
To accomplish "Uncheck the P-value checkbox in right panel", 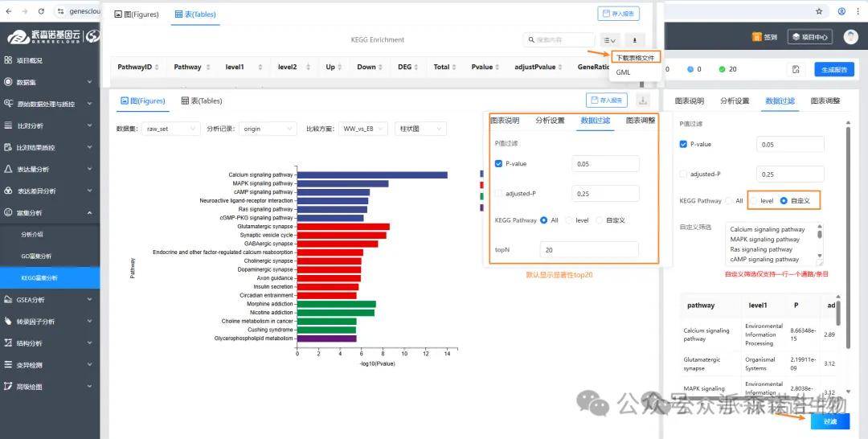I will click(683, 144).
